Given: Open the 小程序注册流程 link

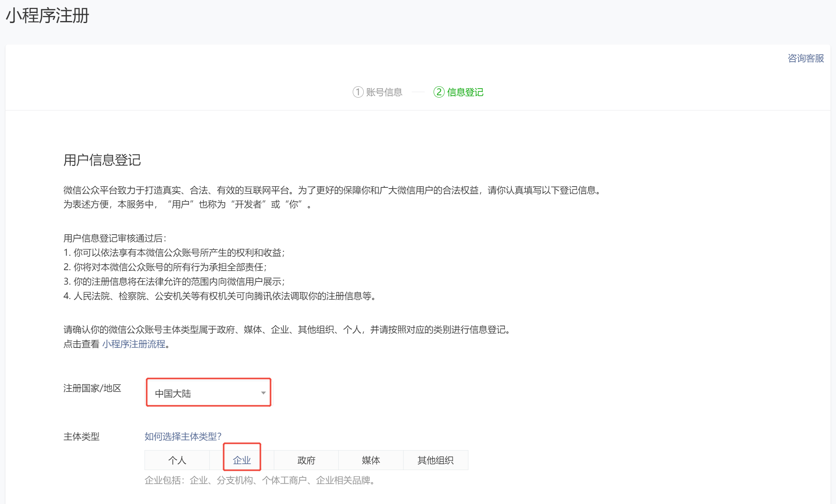Looking at the screenshot, I should (x=134, y=344).
